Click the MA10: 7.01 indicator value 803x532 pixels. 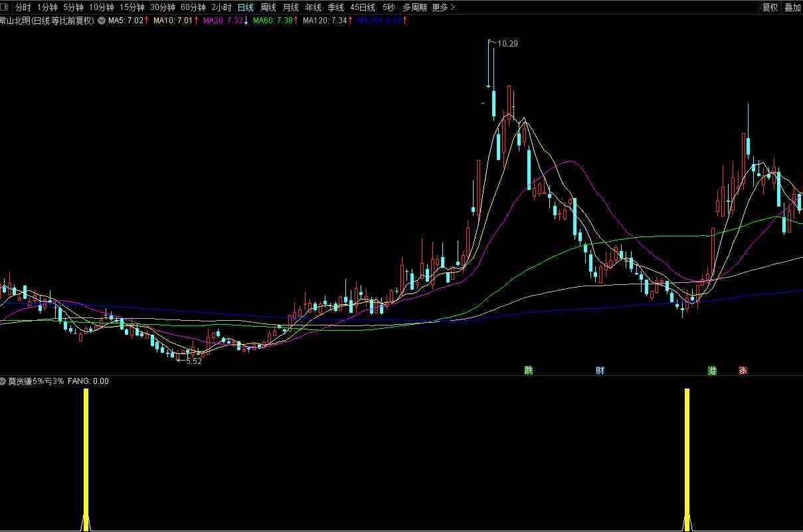(173, 21)
